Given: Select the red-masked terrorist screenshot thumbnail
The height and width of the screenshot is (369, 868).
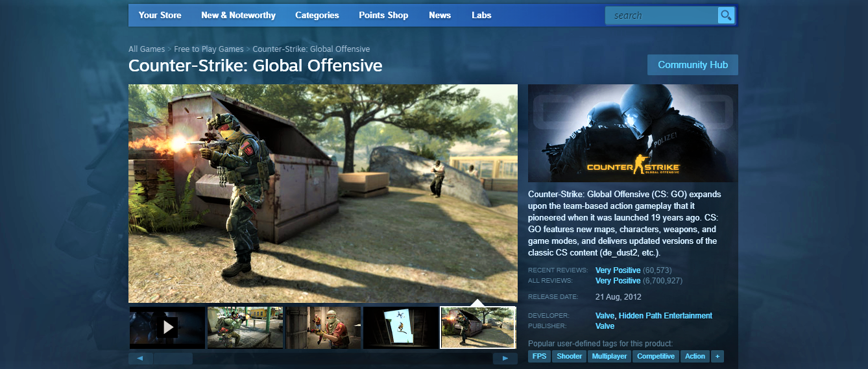Looking at the screenshot, I should click(x=323, y=327).
